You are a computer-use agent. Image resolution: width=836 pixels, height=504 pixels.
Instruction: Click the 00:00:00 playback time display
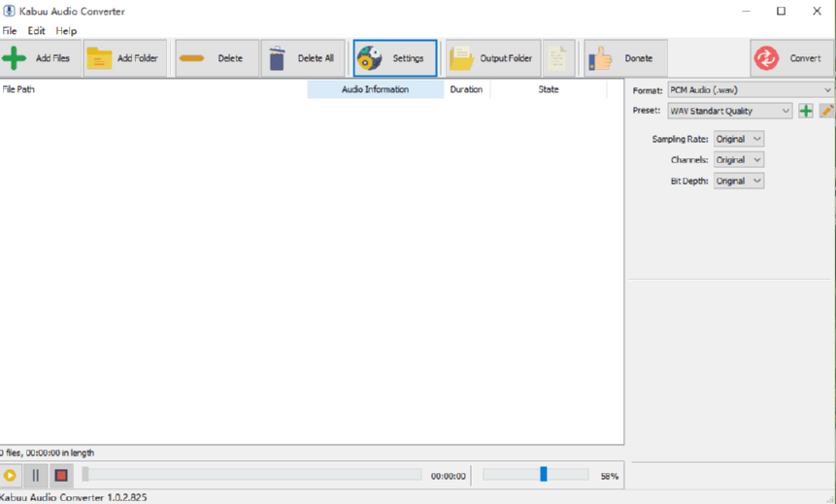pyautogui.click(x=448, y=476)
